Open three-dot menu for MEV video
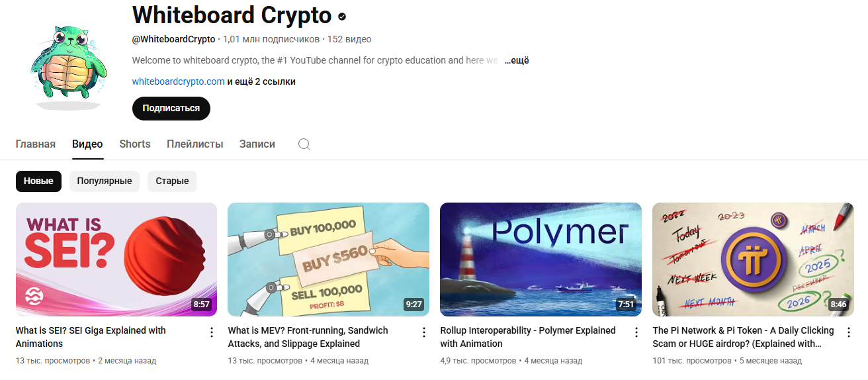868x380 pixels. coord(424,332)
